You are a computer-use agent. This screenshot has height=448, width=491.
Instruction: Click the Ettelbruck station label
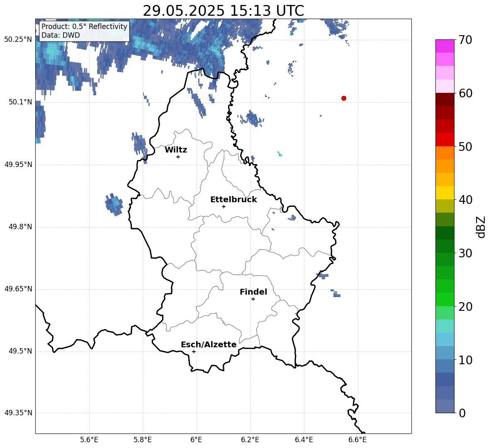click(x=233, y=200)
